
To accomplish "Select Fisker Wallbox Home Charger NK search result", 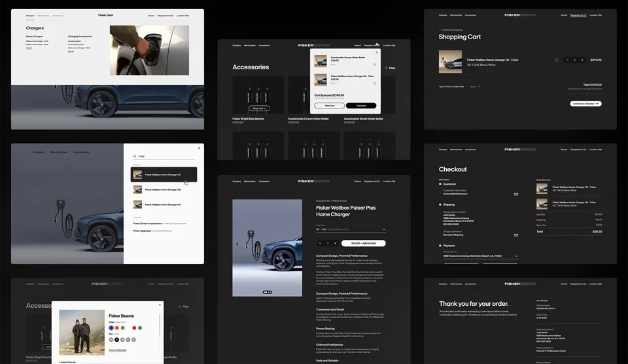I will tap(164, 205).
